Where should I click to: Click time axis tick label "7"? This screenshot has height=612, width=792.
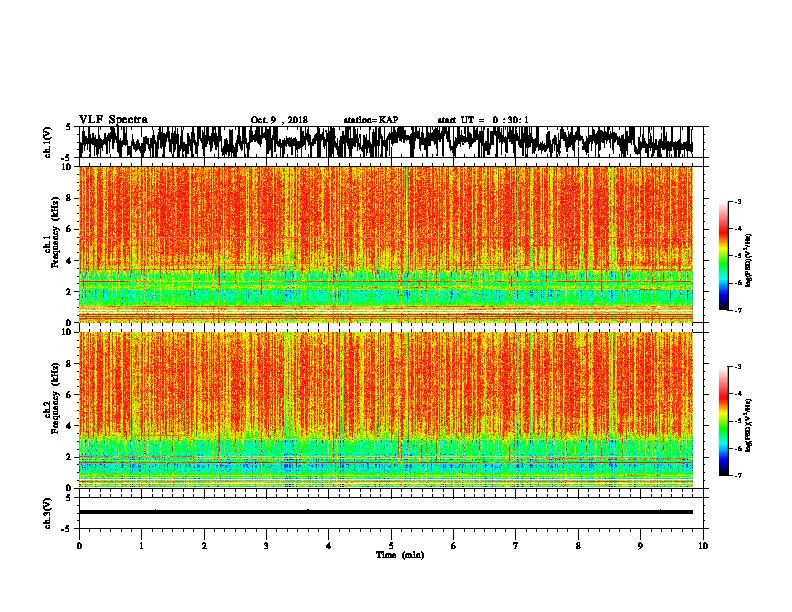click(516, 546)
